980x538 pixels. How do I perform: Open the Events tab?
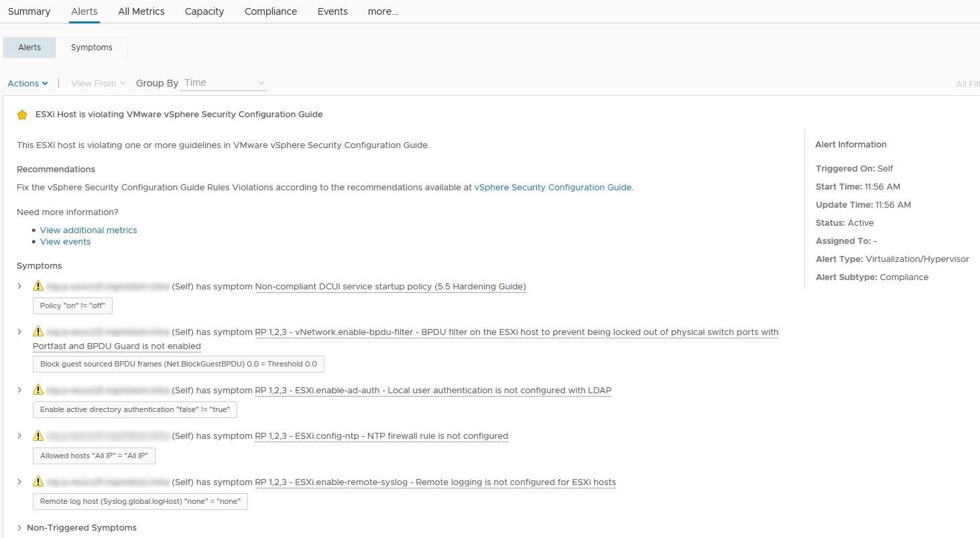click(332, 11)
